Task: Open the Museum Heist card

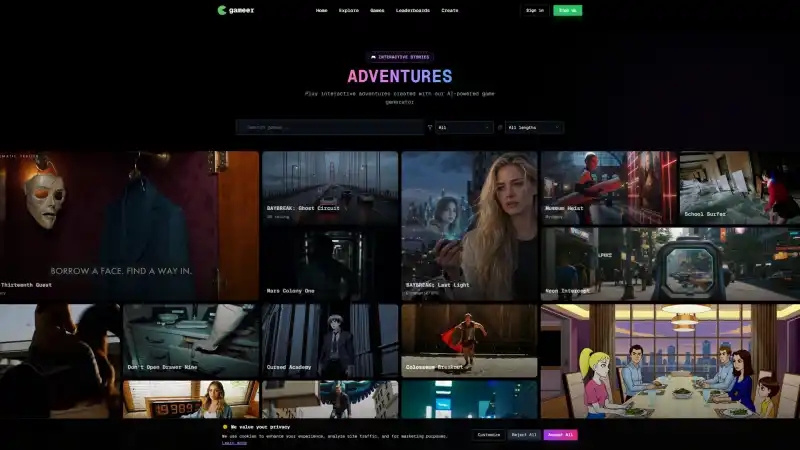Action: point(609,188)
